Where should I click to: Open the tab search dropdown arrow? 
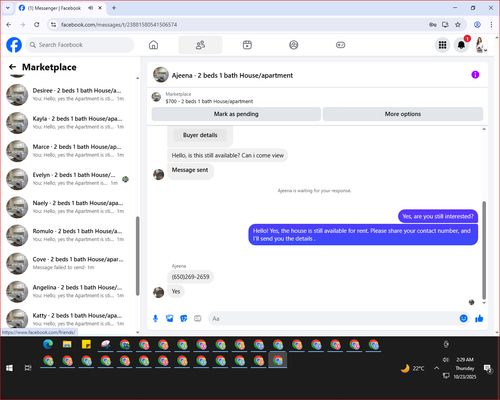(x=8, y=8)
